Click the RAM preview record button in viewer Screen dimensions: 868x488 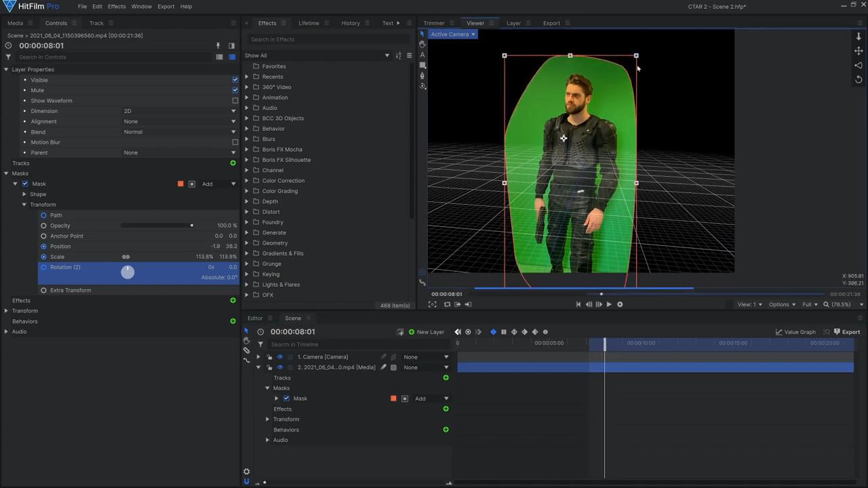(x=620, y=304)
